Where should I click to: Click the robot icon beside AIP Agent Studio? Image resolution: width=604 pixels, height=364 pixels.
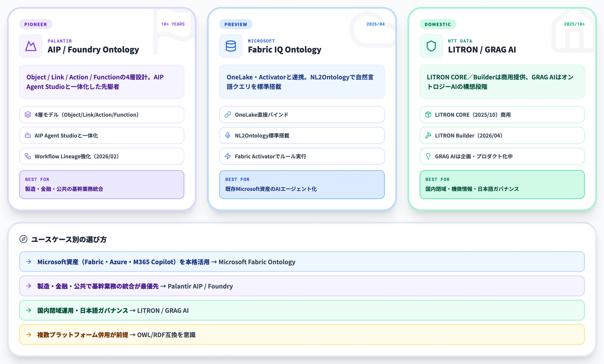coord(28,136)
